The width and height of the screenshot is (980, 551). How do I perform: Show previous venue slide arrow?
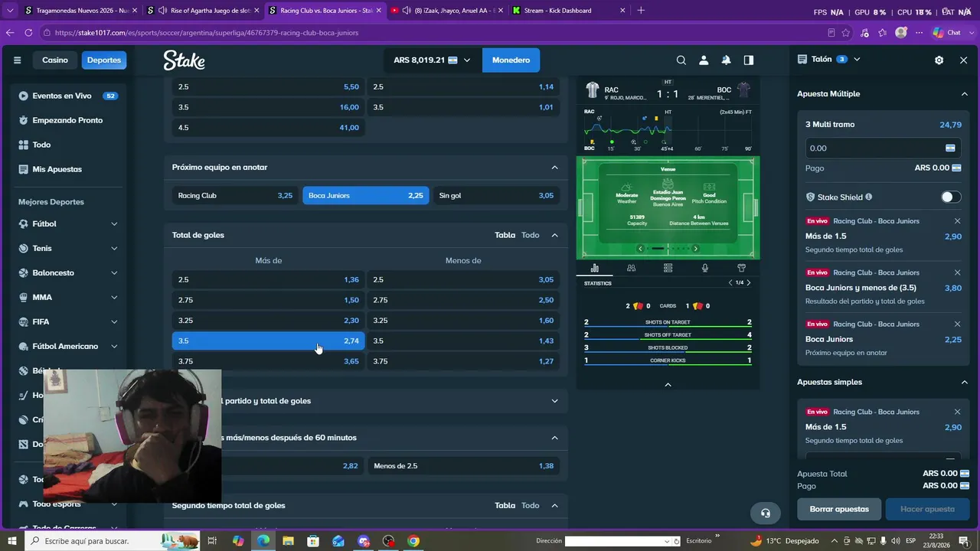point(640,248)
